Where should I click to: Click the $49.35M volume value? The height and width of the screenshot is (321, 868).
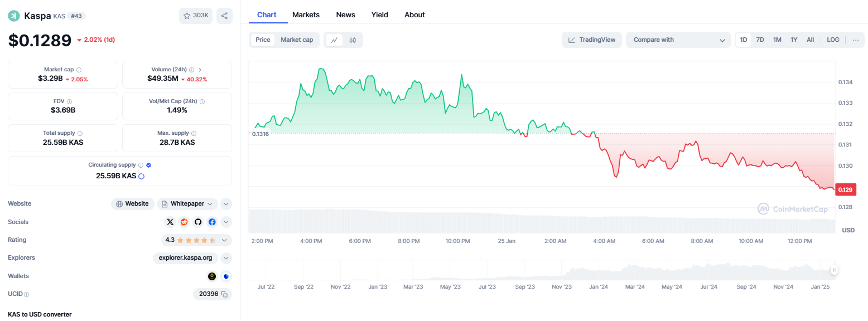(163, 79)
